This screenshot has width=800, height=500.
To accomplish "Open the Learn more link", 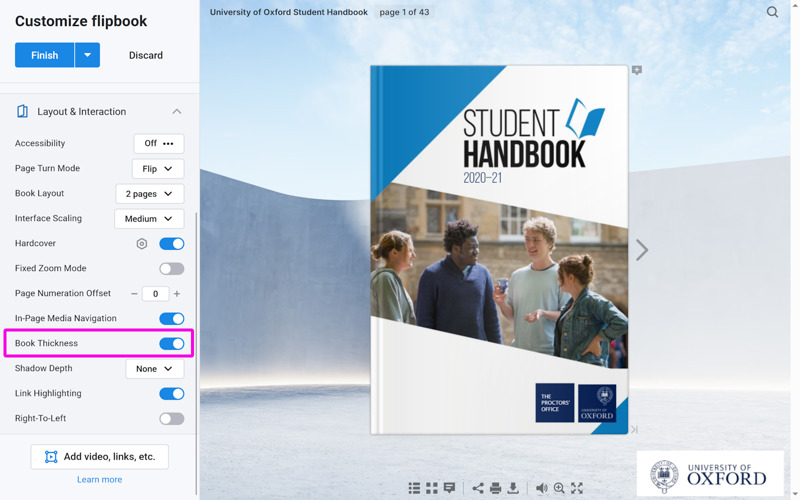I will (99, 480).
